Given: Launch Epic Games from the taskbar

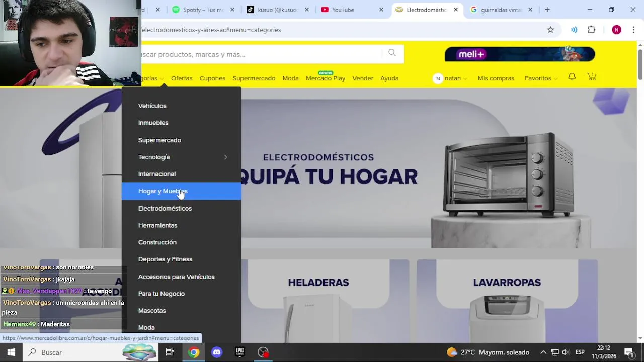Looking at the screenshot, I should tap(240, 352).
